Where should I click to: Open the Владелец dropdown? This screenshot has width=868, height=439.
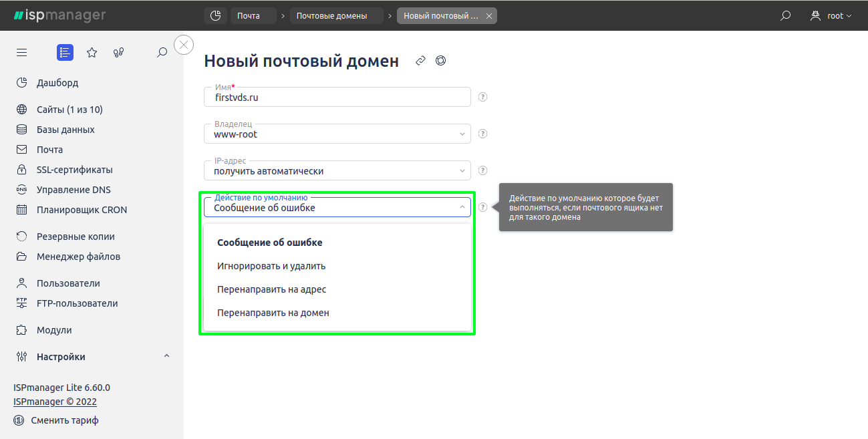point(337,134)
